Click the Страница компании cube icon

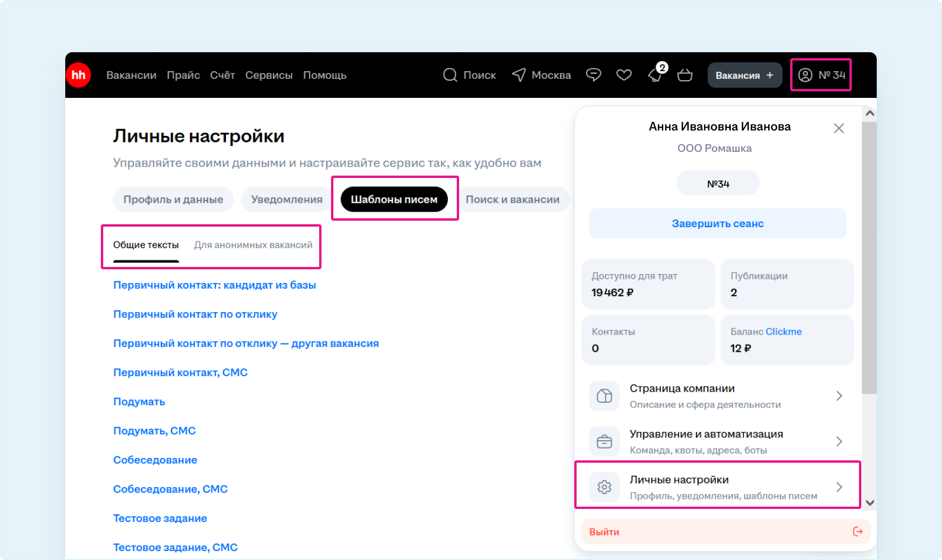point(604,396)
